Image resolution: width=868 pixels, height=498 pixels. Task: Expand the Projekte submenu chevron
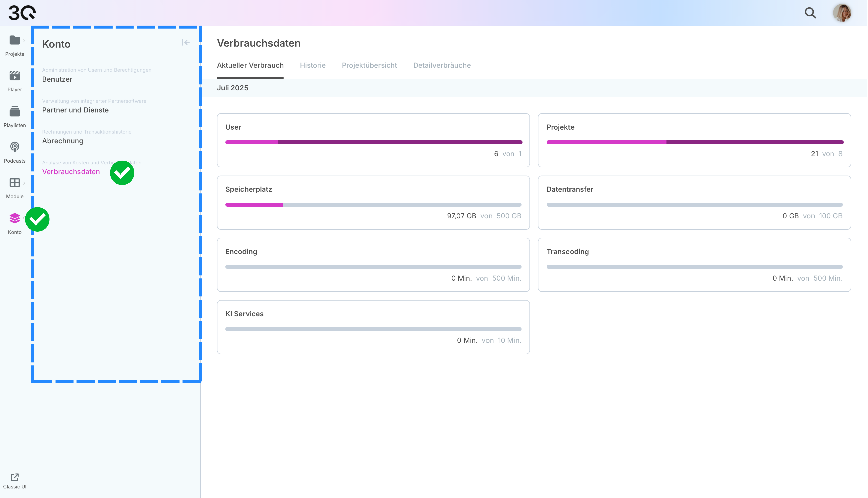click(x=24, y=40)
